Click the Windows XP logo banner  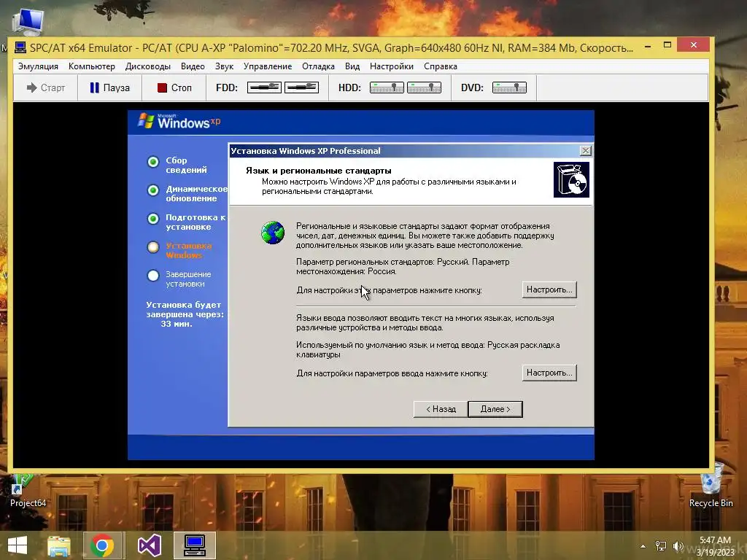tap(179, 122)
